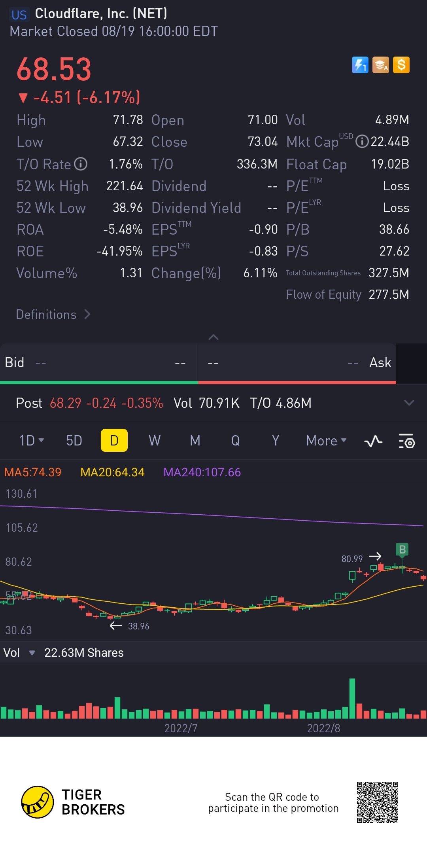Open chart indicator waveform icon
The height and width of the screenshot is (868, 427).
click(373, 441)
